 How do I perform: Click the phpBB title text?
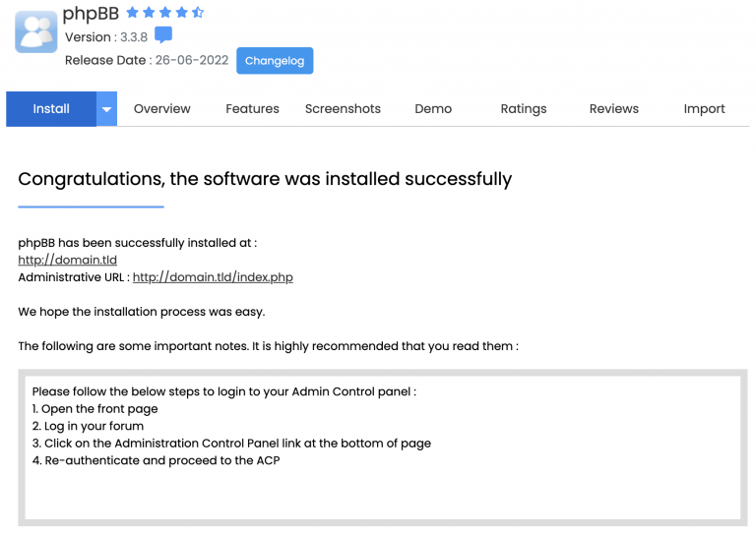91,14
